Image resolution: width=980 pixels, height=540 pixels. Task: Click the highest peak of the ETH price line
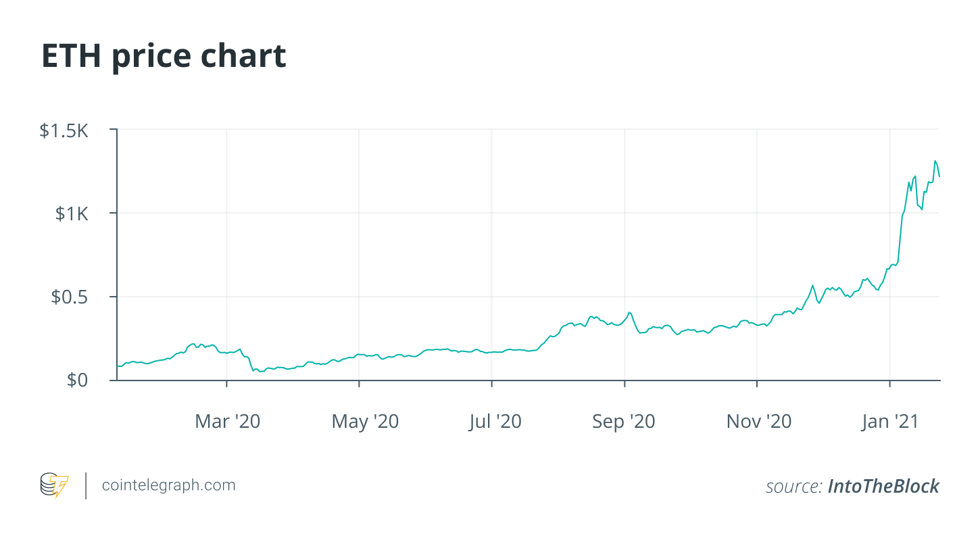935,161
